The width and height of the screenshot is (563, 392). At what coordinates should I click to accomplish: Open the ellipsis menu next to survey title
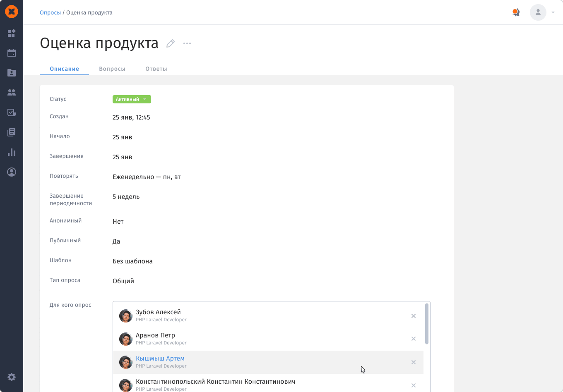click(x=187, y=43)
